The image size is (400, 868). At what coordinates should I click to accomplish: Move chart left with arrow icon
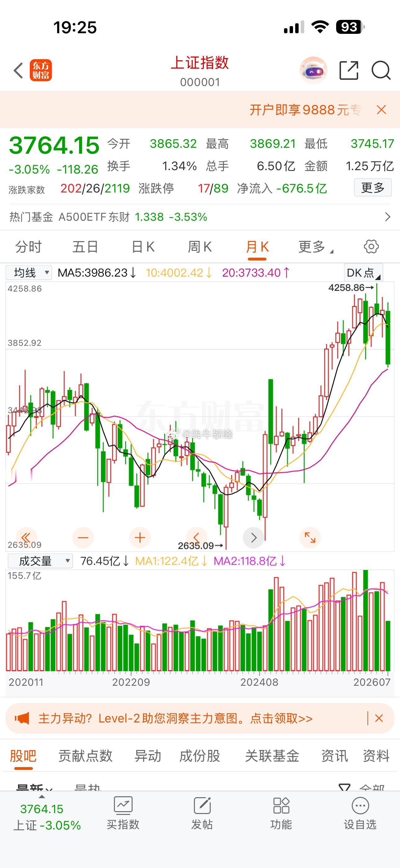coord(197,537)
